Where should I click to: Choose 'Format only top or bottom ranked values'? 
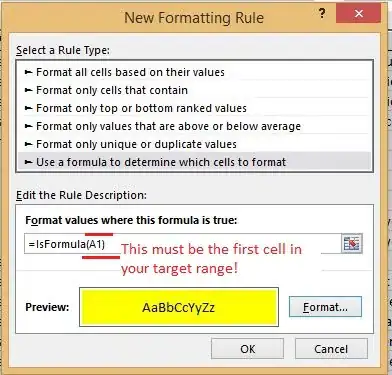(x=194, y=108)
